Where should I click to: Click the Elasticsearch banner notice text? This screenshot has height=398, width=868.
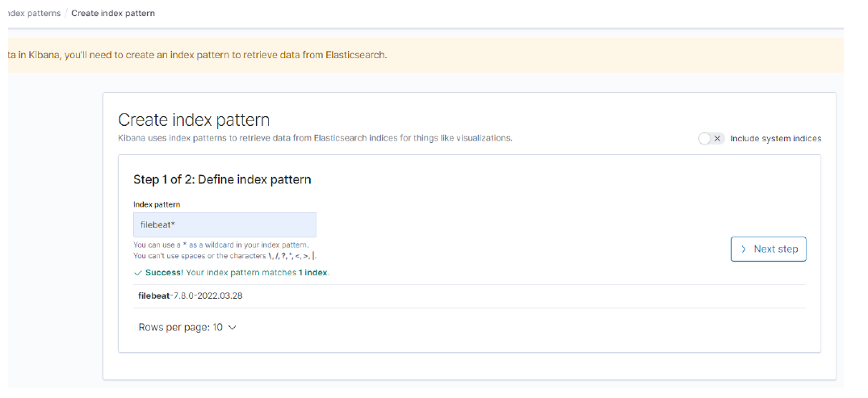(x=197, y=56)
